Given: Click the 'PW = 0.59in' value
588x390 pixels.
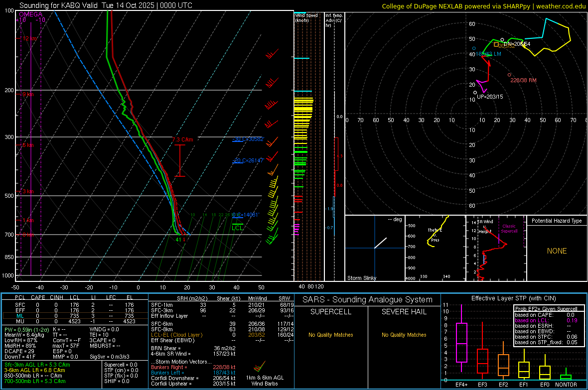Looking at the screenshot, I should [x=26, y=330].
